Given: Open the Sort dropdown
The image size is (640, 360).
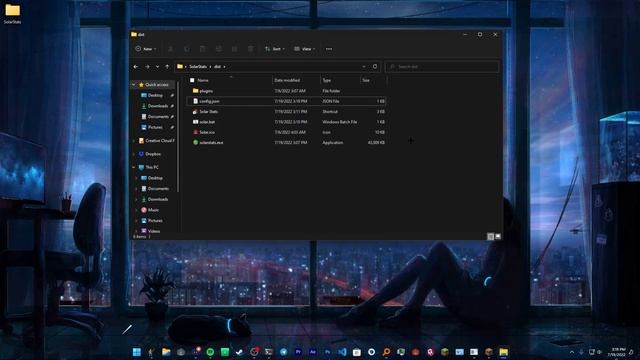Looking at the screenshot, I should (x=275, y=49).
